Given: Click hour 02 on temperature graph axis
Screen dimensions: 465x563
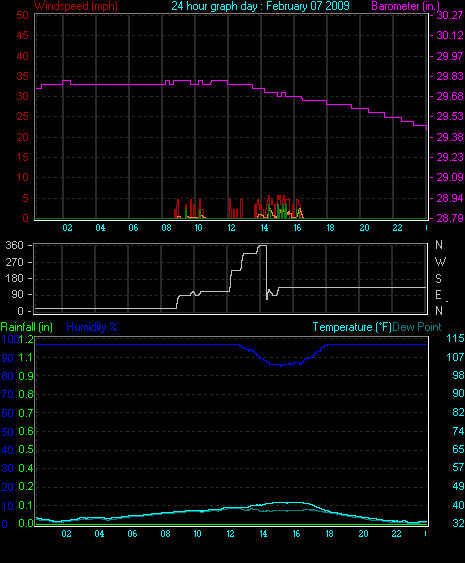Looking at the screenshot, I should (66, 534).
